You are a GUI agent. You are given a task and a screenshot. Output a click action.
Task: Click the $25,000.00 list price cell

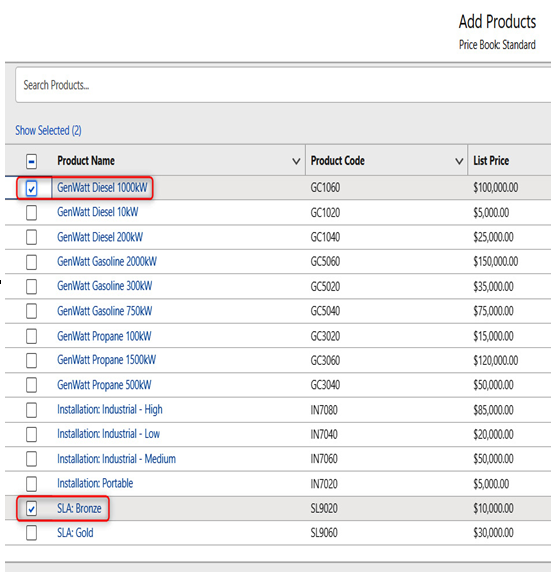tap(493, 237)
